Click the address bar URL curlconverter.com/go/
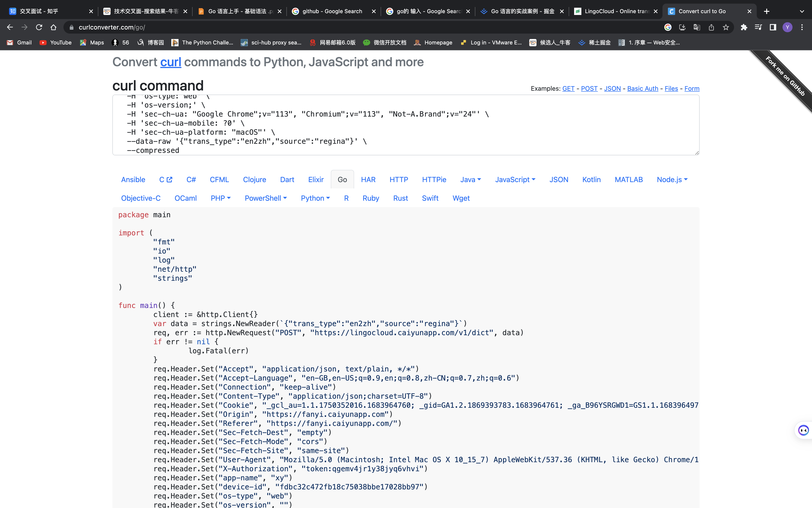 (x=112, y=27)
